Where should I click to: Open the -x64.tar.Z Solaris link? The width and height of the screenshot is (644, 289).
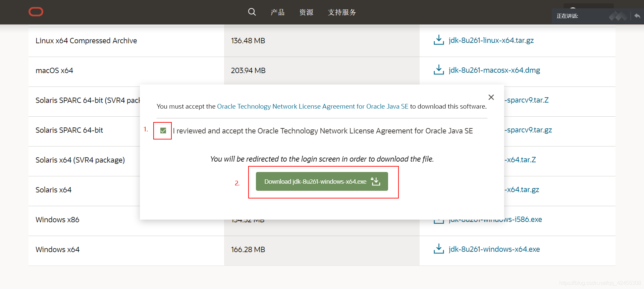tap(520, 160)
